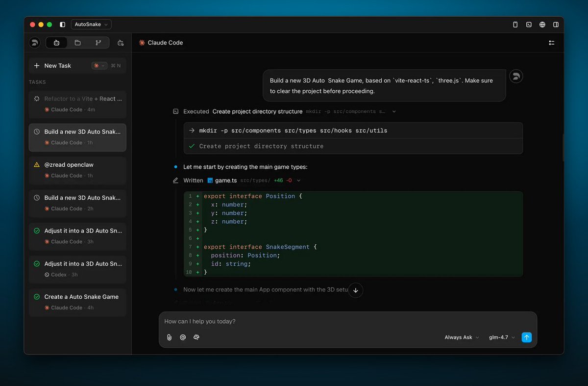This screenshot has height=386, width=588.
Task: Open the browser globe icon in title bar
Action: click(542, 25)
